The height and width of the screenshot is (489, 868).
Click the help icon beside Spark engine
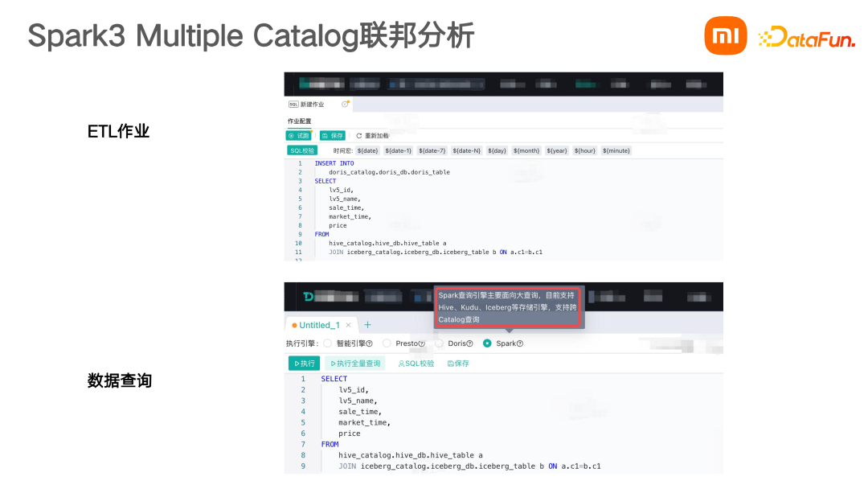[x=520, y=343]
